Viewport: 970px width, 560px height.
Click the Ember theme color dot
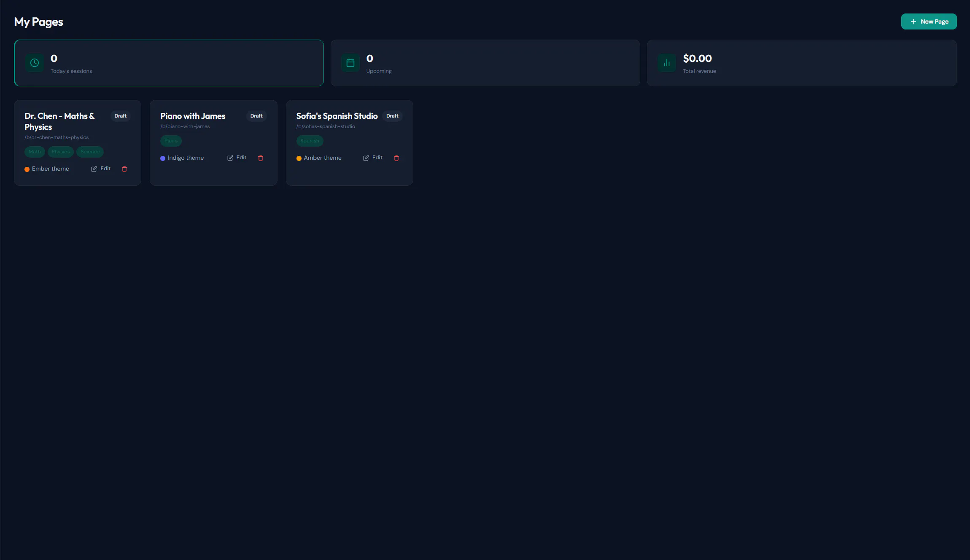(27, 169)
